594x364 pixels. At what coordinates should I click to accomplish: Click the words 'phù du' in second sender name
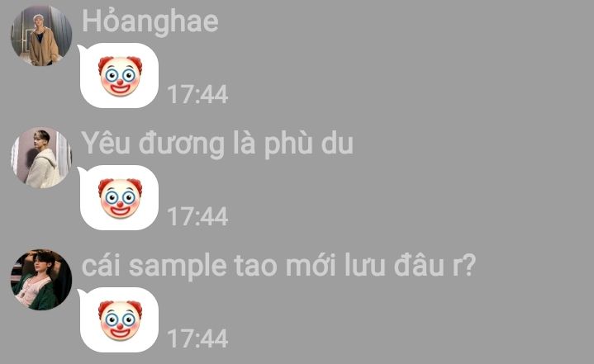tap(308, 145)
